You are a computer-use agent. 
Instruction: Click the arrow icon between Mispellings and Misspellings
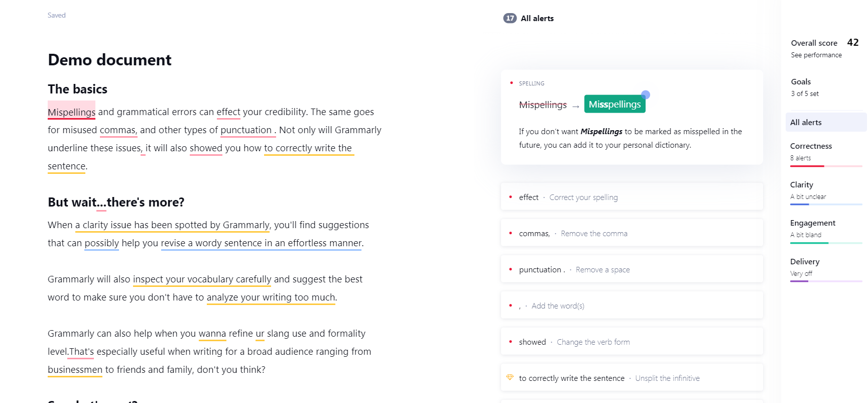575,107
